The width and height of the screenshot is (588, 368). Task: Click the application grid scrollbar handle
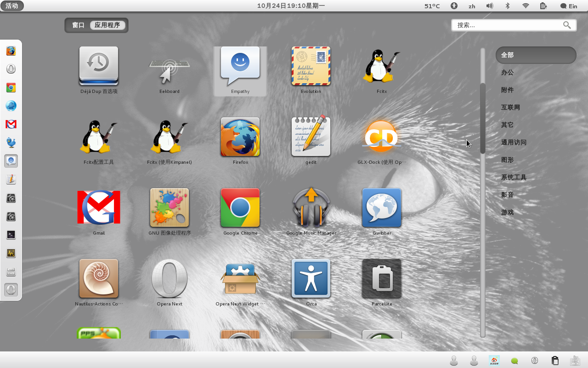point(483,118)
